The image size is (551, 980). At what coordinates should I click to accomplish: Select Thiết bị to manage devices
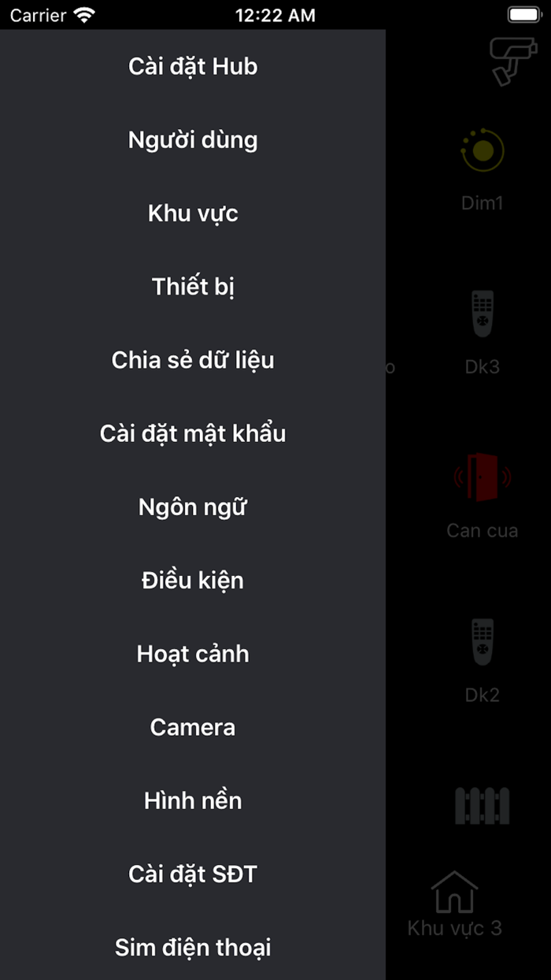(x=193, y=286)
